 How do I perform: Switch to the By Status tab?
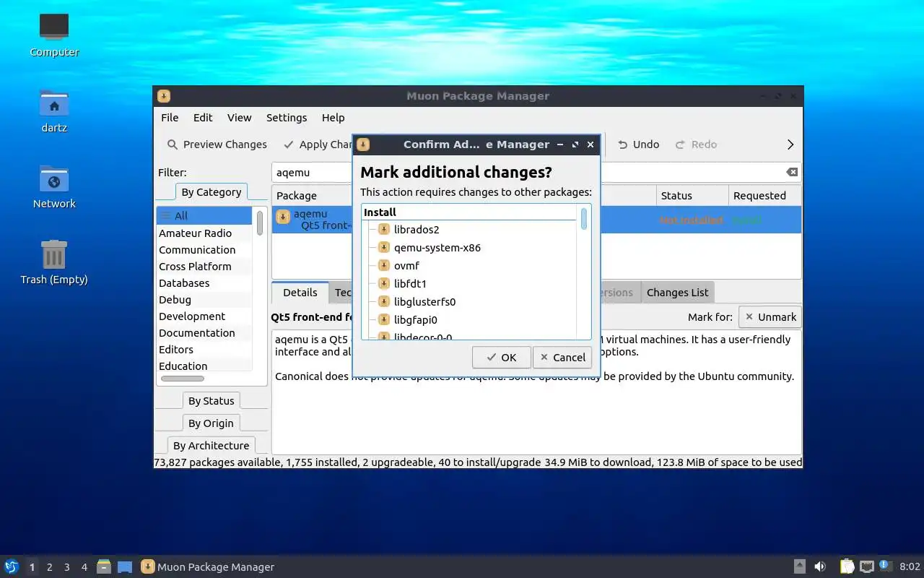point(212,401)
